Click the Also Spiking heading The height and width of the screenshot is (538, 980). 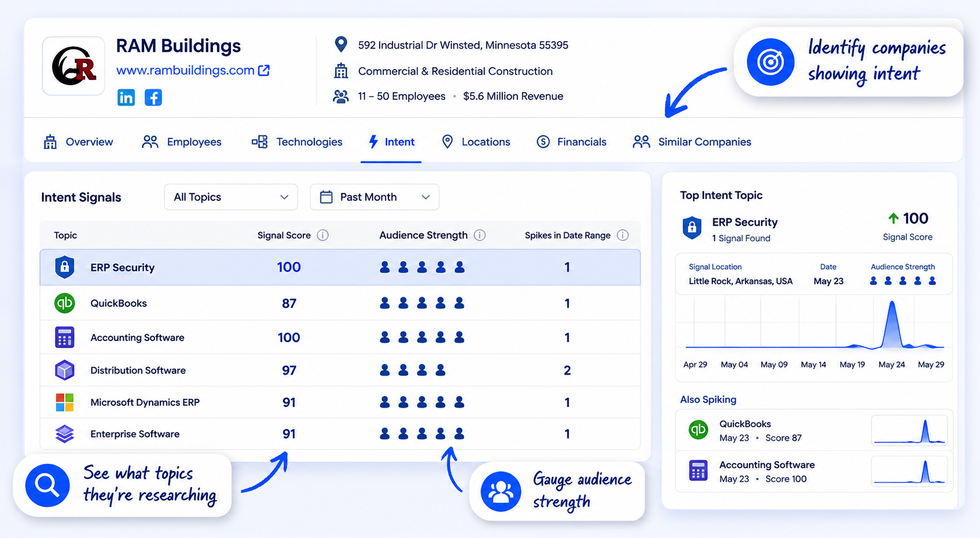click(x=709, y=400)
